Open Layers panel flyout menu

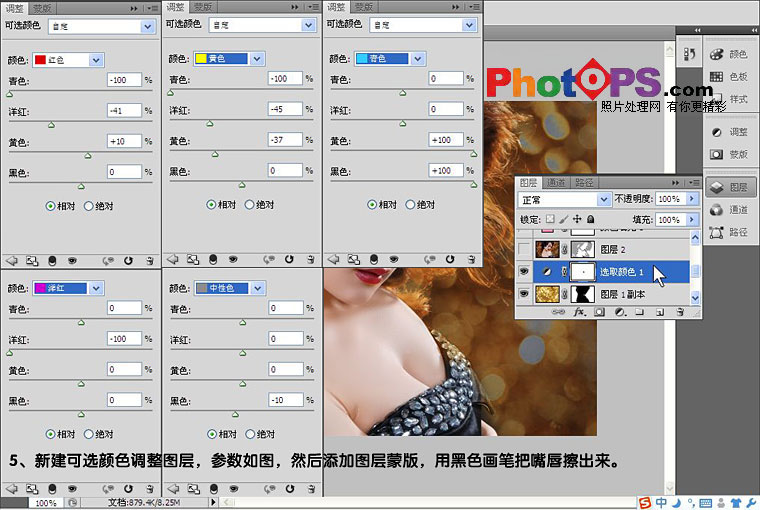click(x=694, y=183)
